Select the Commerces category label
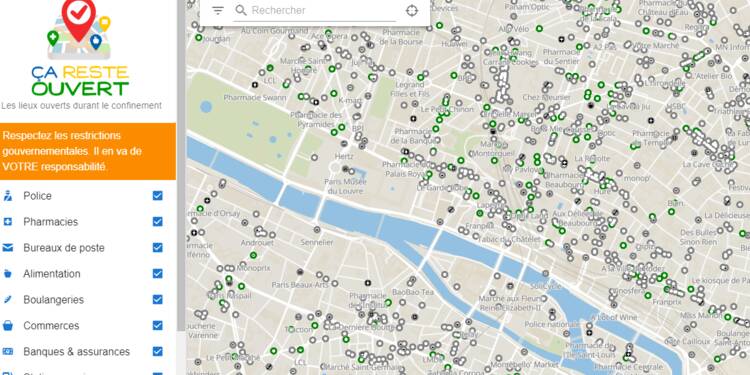Image resolution: width=750 pixels, height=375 pixels. click(x=51, y=326)
